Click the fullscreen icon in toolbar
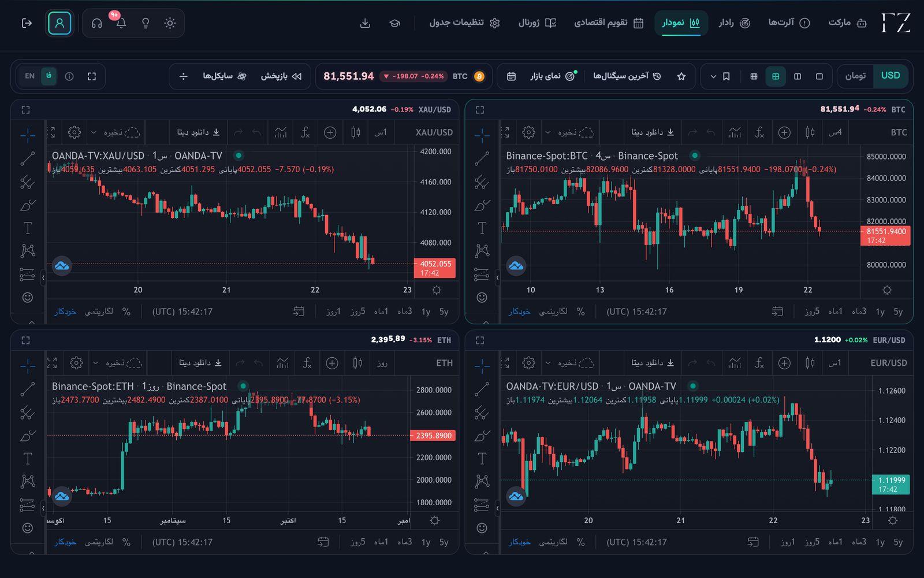924x578 pixels. click(x=92, y=76)
